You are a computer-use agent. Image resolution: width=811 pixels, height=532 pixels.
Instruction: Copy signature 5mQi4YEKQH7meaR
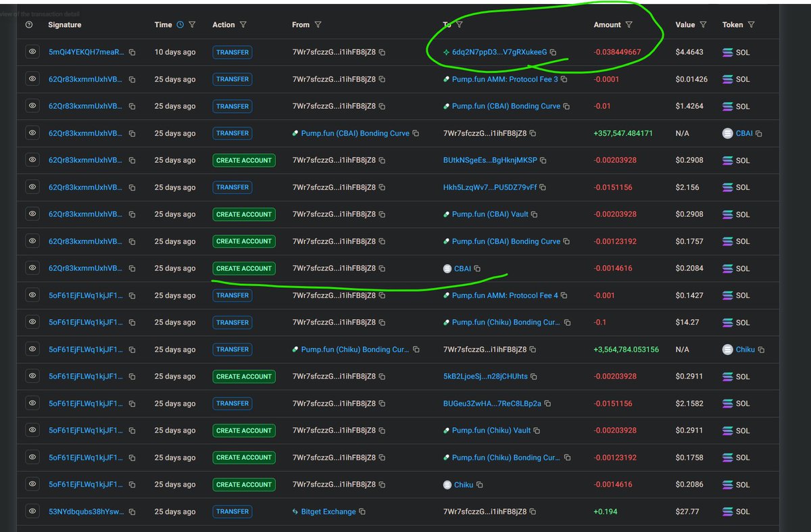(132, 52)
